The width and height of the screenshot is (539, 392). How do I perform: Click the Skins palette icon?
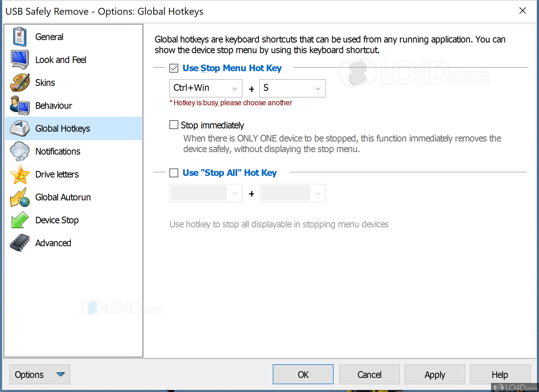tap(19, 82)
